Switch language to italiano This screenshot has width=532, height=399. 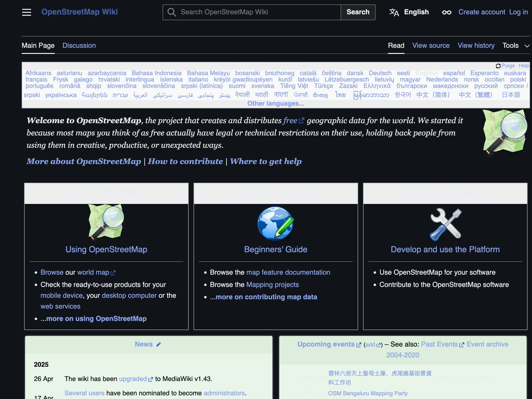pos(198,80)
